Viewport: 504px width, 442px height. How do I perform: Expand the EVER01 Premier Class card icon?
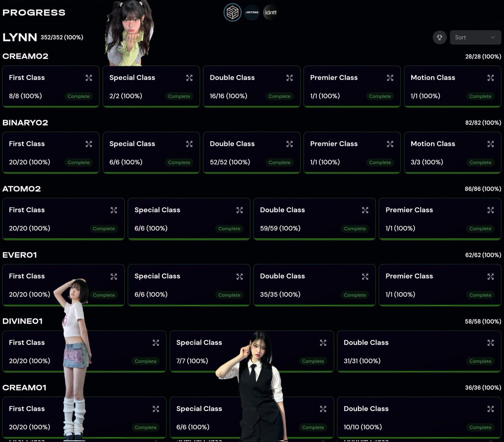click(491, 276)
